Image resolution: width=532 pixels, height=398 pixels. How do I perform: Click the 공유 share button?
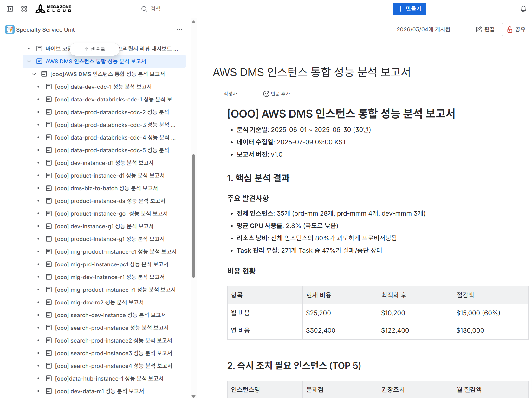[x=516, y=29]
